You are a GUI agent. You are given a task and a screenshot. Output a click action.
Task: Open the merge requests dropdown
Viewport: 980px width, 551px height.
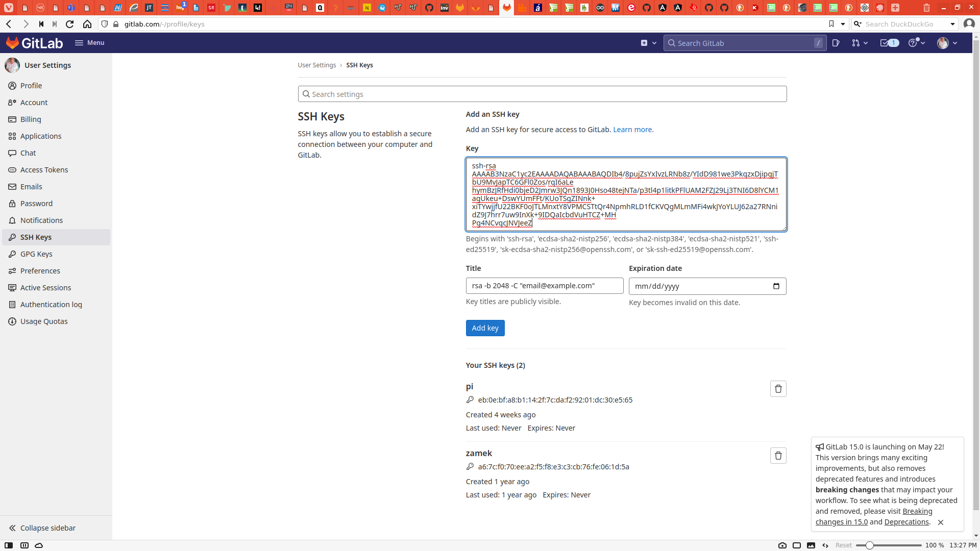[860, 43]
